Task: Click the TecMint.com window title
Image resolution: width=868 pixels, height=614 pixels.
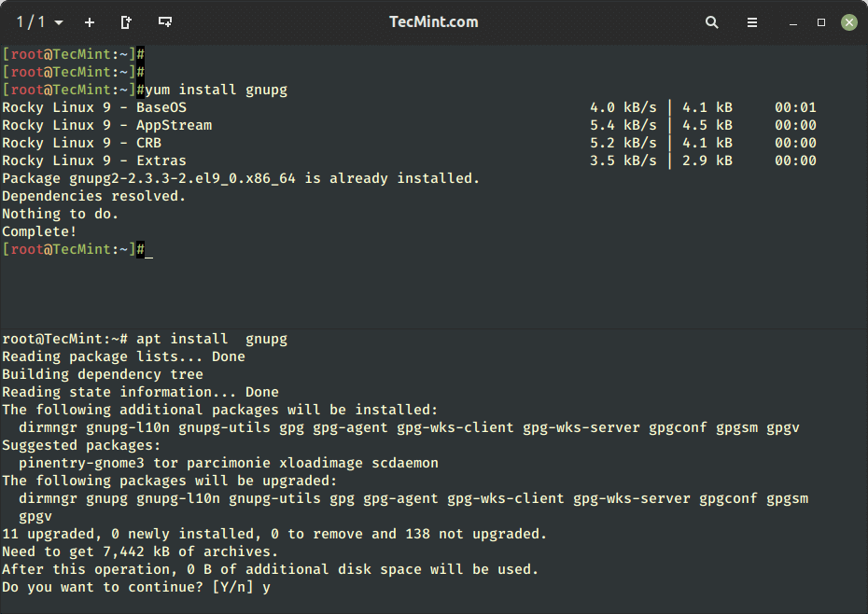Action: point(433,21)
